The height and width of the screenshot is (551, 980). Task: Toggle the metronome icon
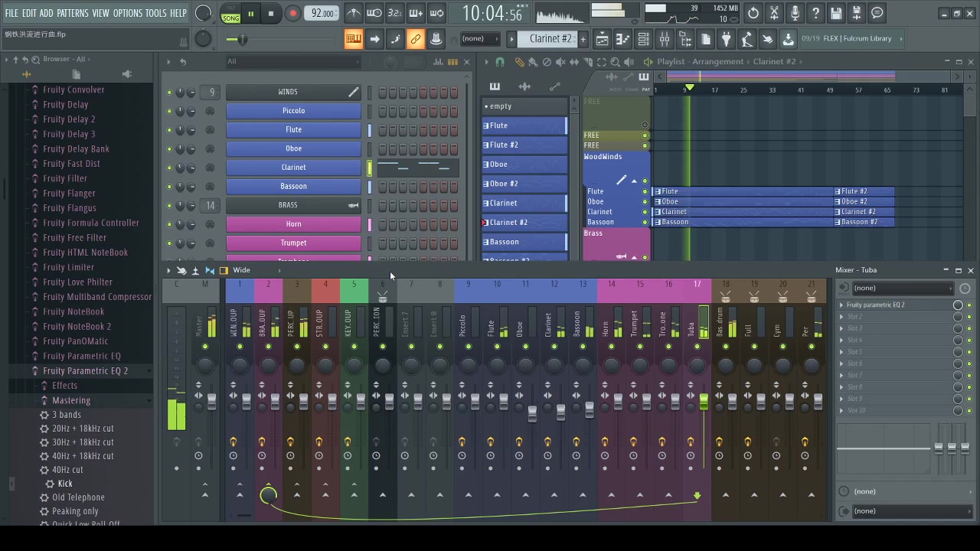[x=353, y=13]
